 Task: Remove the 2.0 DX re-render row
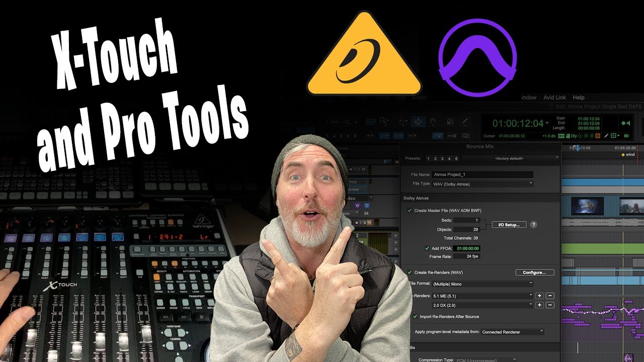click(550, 305)
